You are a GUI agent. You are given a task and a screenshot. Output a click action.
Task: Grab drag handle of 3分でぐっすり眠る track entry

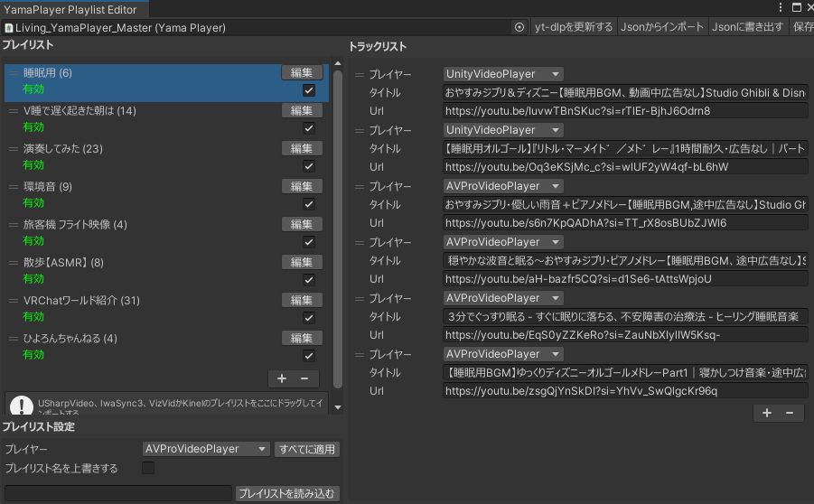pos(360,299)
